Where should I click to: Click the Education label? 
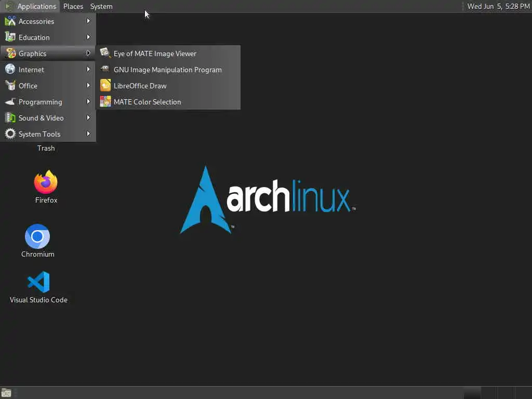point(34,37)
